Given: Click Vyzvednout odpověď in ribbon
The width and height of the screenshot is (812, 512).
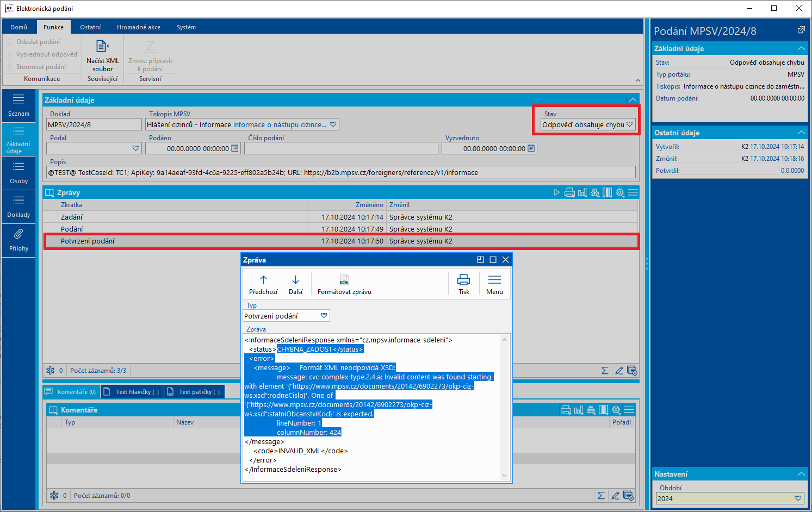Looking at the screenshot, I should click(x=42, y=54).
